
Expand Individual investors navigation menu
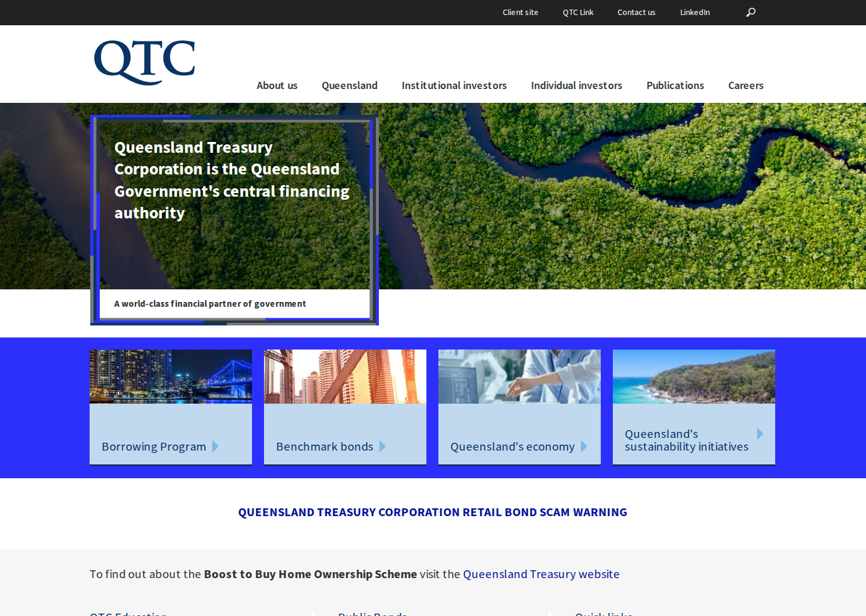tap(577, 85)
